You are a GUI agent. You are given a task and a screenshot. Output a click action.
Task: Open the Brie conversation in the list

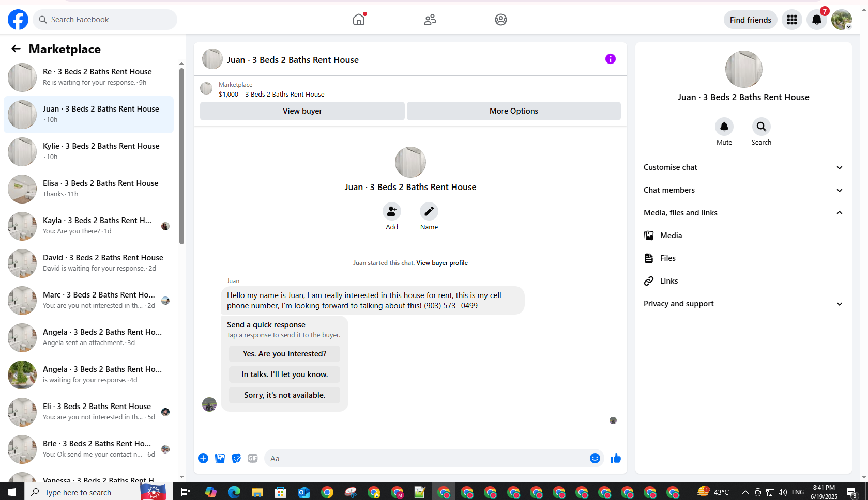(89, 449)
